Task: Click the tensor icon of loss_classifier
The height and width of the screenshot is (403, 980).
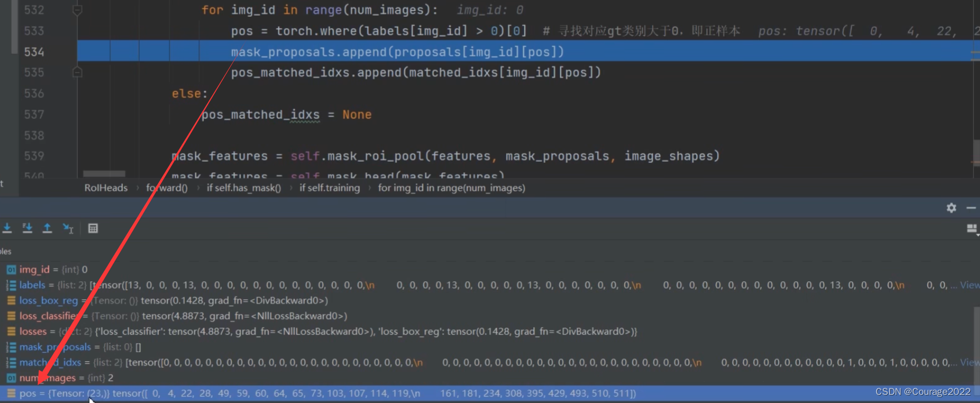Action: [11, 316]
